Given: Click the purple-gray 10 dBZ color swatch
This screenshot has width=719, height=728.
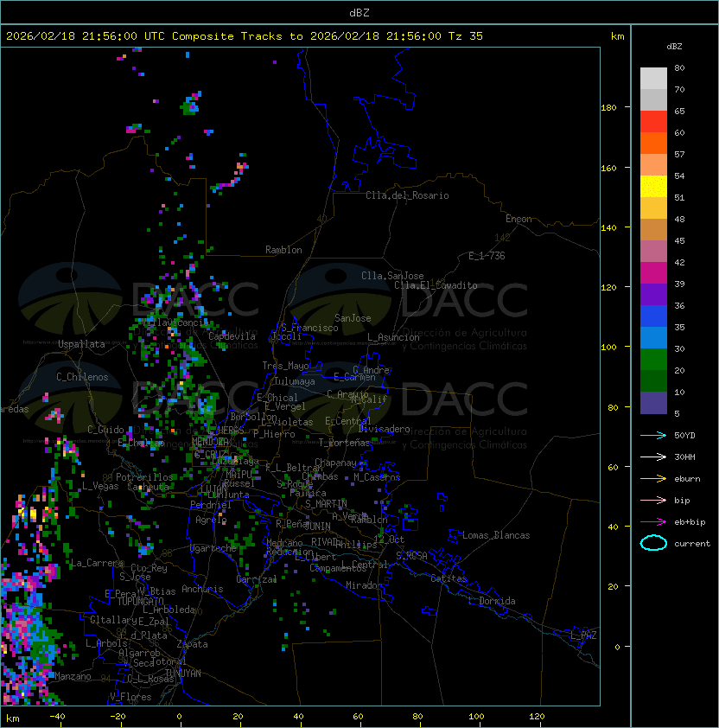Looking at the screenshot, I should (x=653, y=403).
